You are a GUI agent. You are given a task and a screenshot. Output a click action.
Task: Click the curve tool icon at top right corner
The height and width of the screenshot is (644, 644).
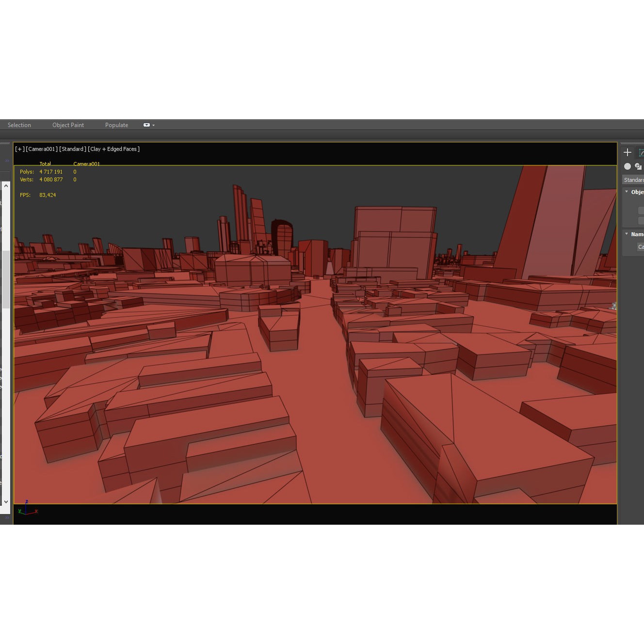point(641,152)
